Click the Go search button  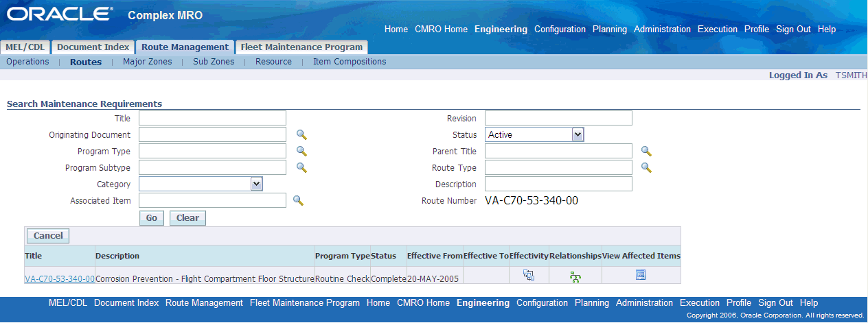click(x=152, y=218)
